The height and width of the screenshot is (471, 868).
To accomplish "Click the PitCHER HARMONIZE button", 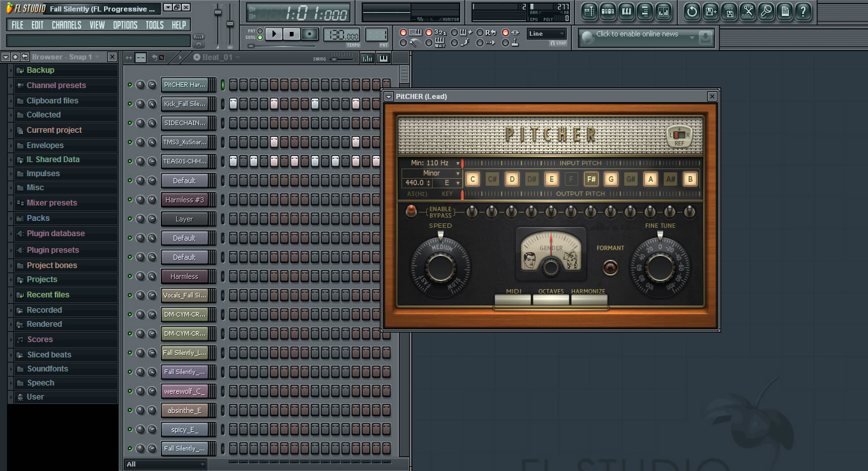I will click(x=588, y=299).
